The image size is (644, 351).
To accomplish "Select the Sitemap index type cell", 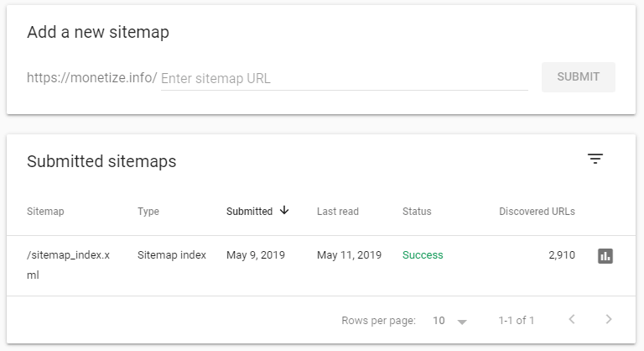I will pos(172,255).
